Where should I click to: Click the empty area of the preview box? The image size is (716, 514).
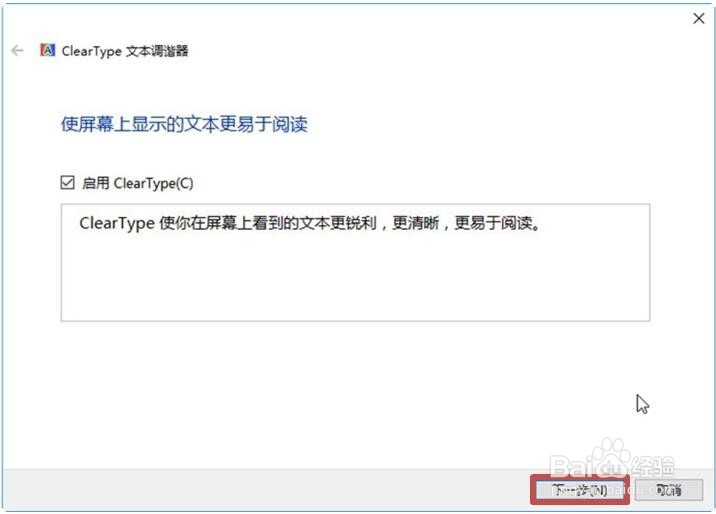[x=355, y=278]
